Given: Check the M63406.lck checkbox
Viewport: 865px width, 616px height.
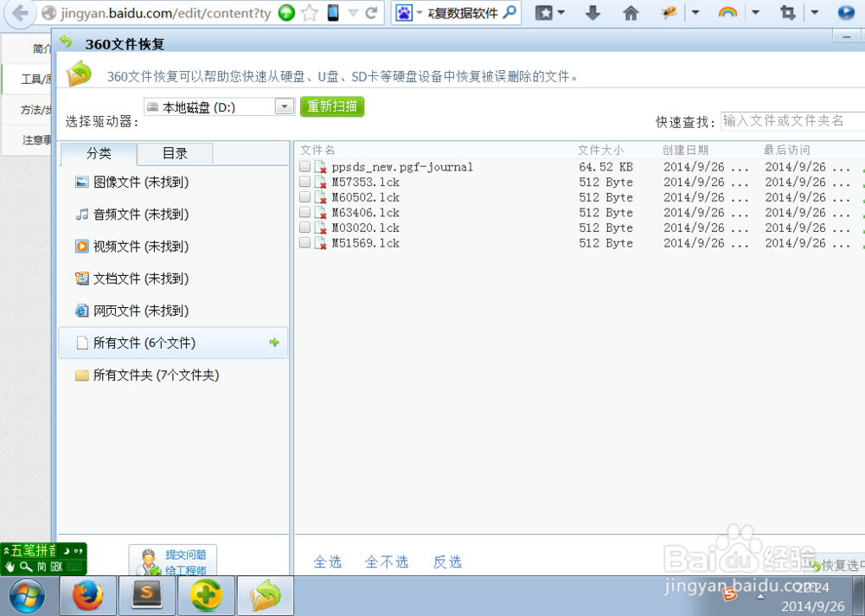Looking at the screenshot, I should 304,212.
